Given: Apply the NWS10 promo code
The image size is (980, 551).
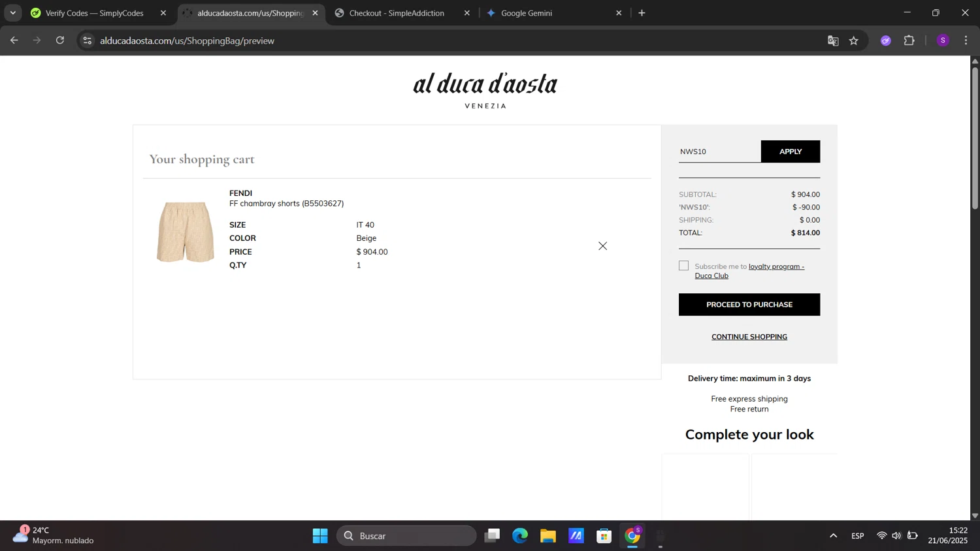Looking at the screenshot, I should pos(790,151).
